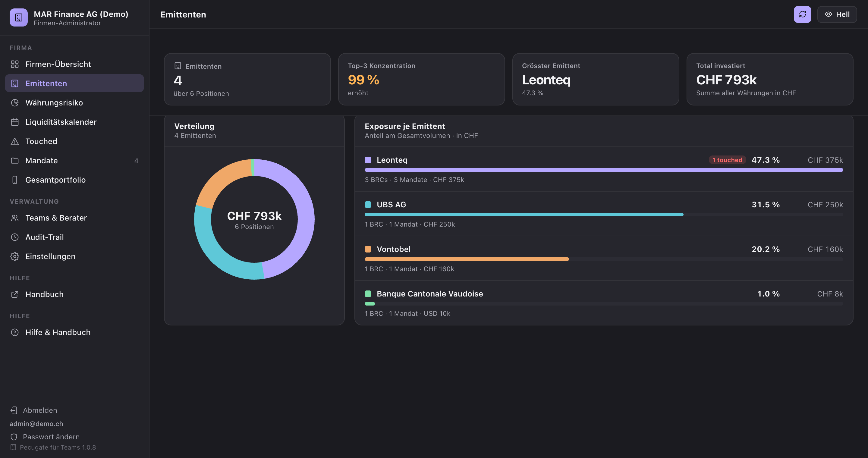Image resolution: width=868 pixels, height=458 pixels.
Task: Go to Liquiditätskalender page
Action: [74, 122]
